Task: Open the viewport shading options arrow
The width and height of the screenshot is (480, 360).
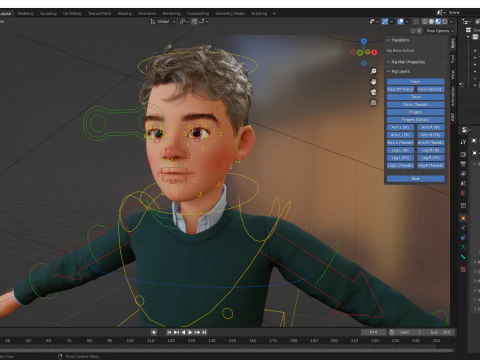Action: click(451, 22)
